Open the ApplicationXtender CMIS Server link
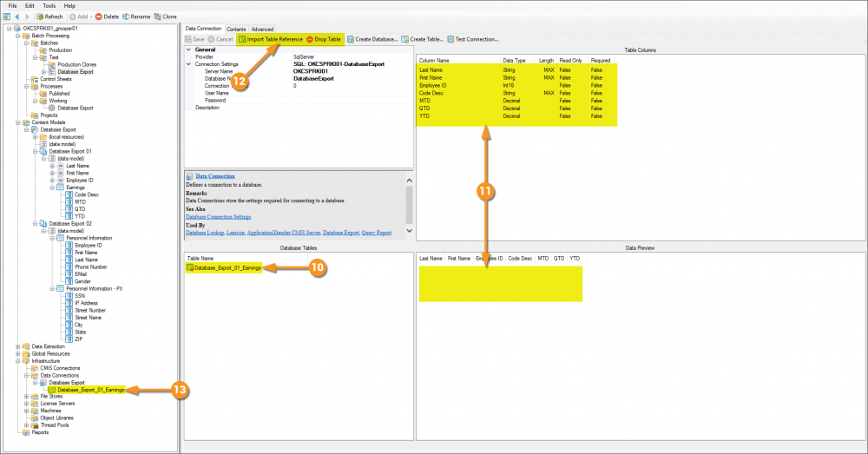Screen dimensions: 868x454 [284, 234]
